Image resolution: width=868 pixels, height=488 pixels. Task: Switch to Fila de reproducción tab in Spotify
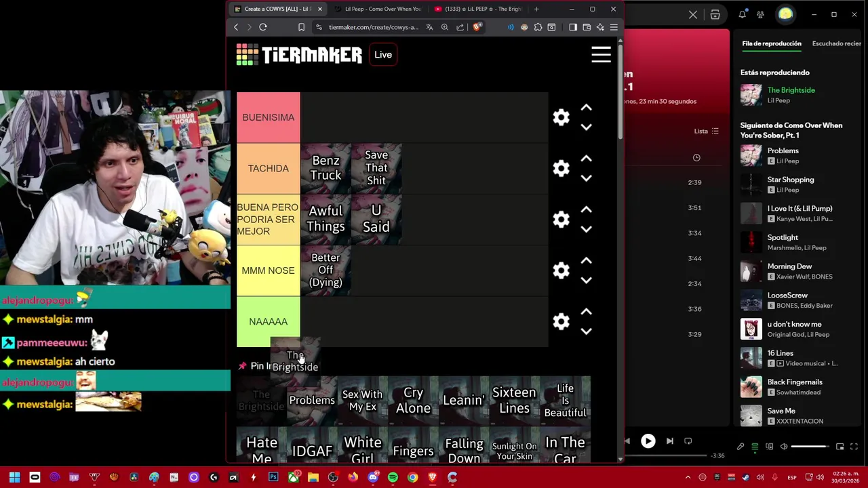(x=772, y=43)
